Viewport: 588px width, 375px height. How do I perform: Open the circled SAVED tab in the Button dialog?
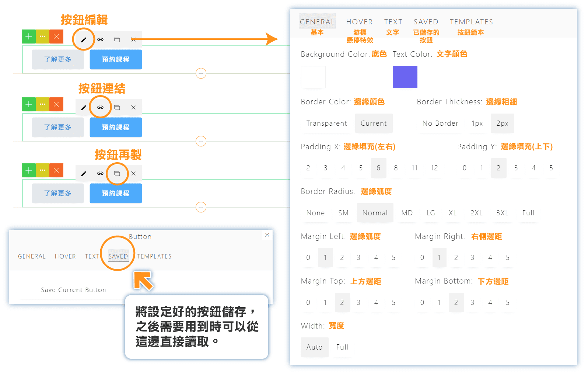(118, 256)
